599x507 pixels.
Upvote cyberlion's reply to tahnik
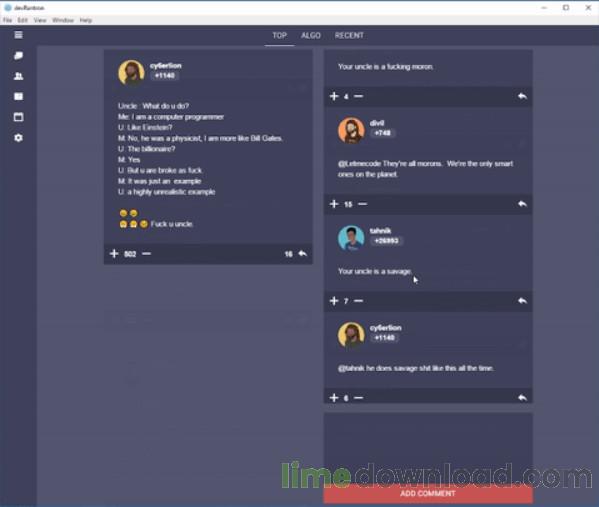tap(334, 398)
